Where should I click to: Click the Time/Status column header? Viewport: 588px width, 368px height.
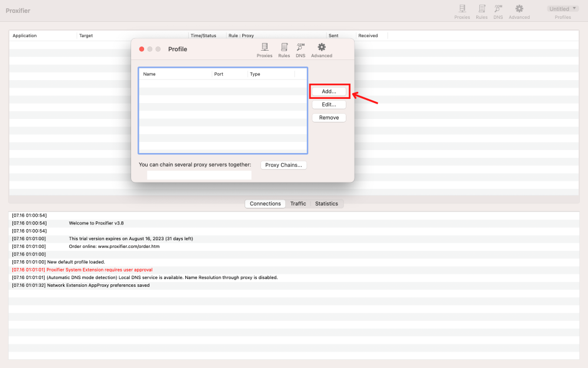pos(207,36)
